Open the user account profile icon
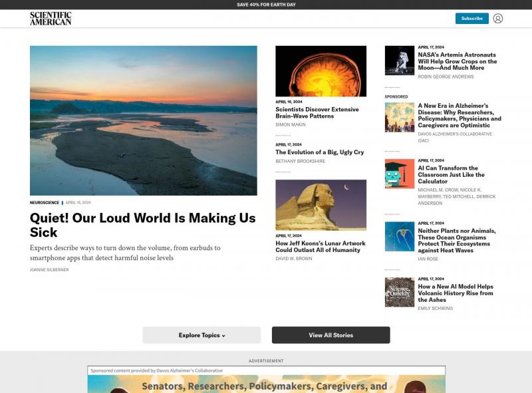The height and width of the screenshot is (393, 532). point(497,19)
